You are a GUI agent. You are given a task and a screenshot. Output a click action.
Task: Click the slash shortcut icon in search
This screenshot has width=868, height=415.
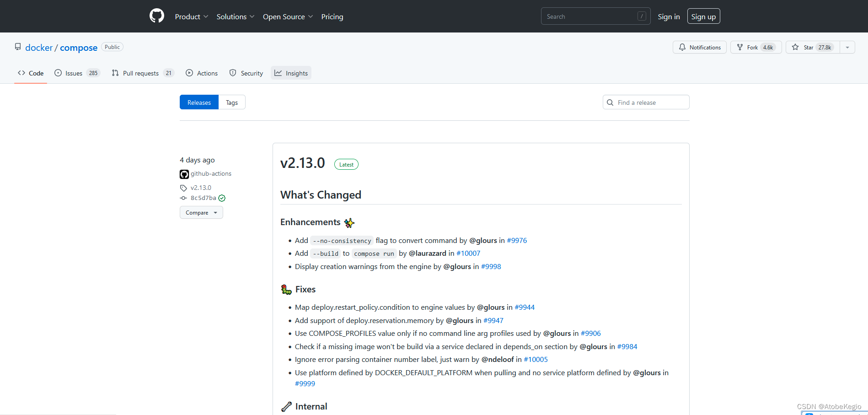tap(642, 16)
